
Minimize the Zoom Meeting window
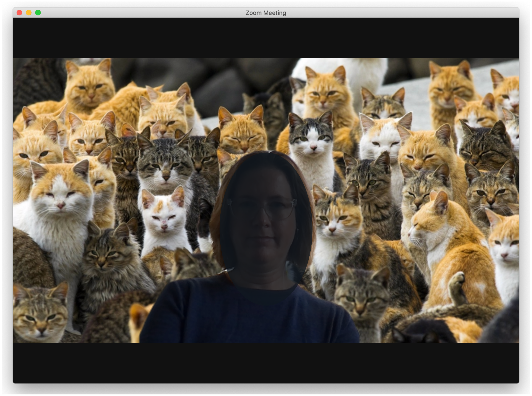tap(29, 13)
